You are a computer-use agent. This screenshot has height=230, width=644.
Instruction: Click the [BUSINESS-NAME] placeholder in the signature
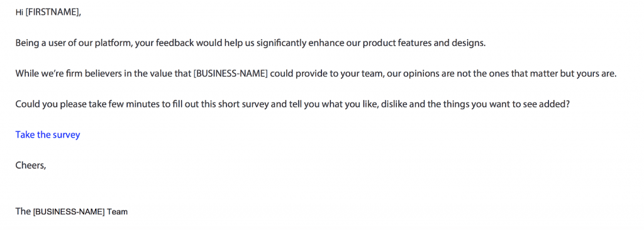(x=69, y=212)
